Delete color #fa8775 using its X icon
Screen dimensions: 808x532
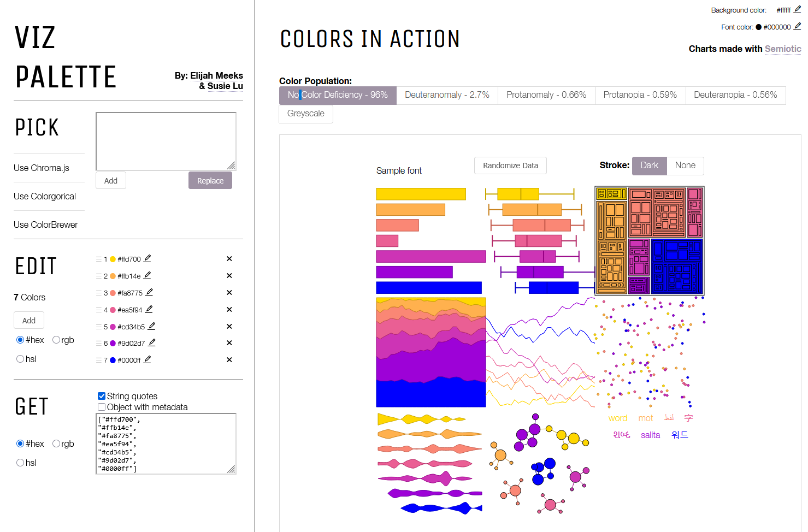[x=229, y=292]
